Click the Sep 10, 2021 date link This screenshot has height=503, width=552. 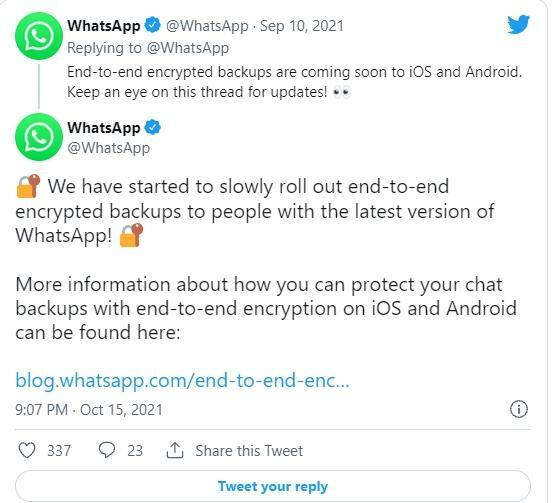tap(302, 26)
